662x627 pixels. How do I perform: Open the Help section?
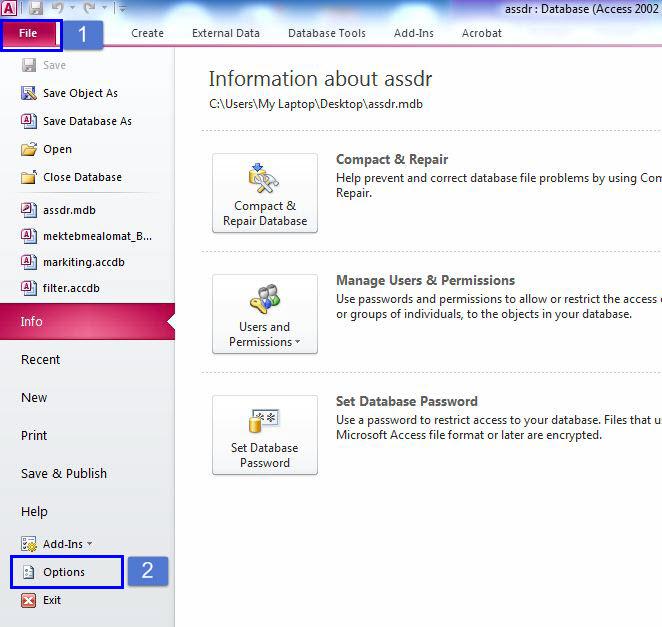(34, 511)
